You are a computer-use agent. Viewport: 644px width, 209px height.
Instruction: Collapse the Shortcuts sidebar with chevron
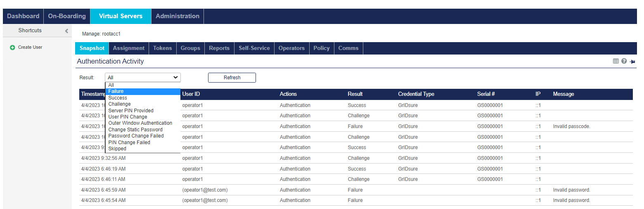click(x=66, y=31)
